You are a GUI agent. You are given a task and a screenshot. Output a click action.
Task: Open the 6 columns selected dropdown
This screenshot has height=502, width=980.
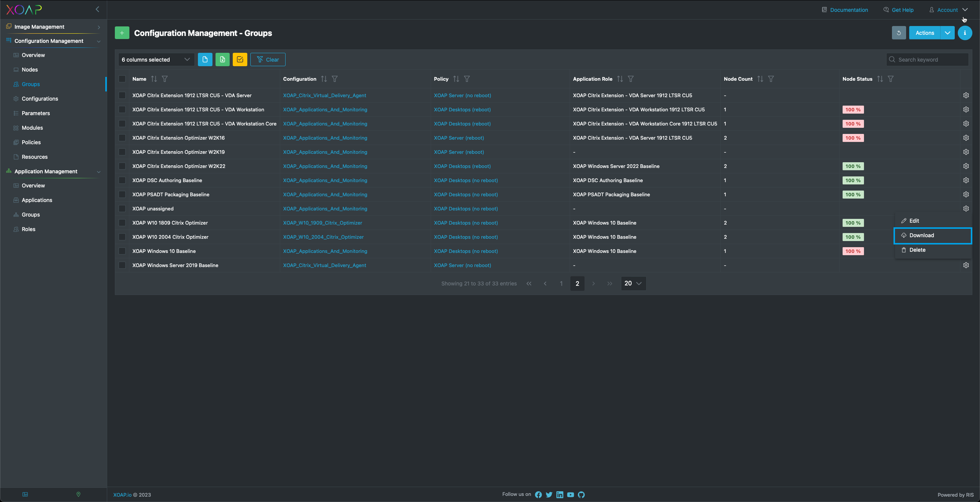pyautogui.click(x=156, y=60)
